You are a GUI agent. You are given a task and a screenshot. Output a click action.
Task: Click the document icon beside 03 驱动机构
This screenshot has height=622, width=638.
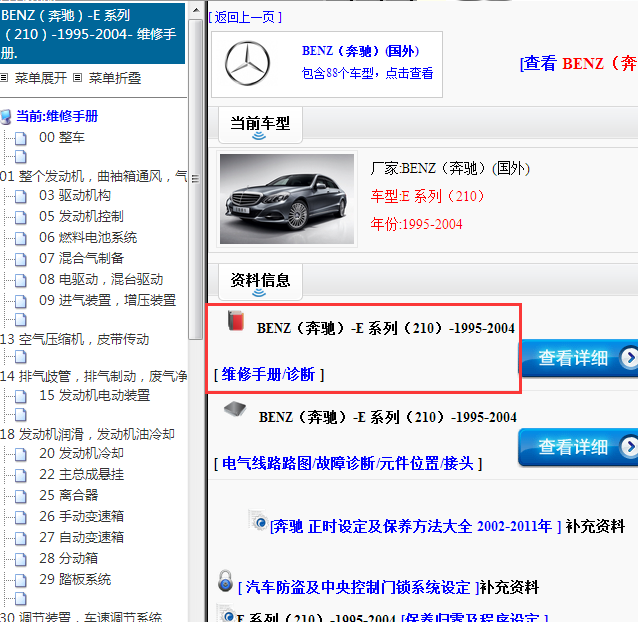21,196
